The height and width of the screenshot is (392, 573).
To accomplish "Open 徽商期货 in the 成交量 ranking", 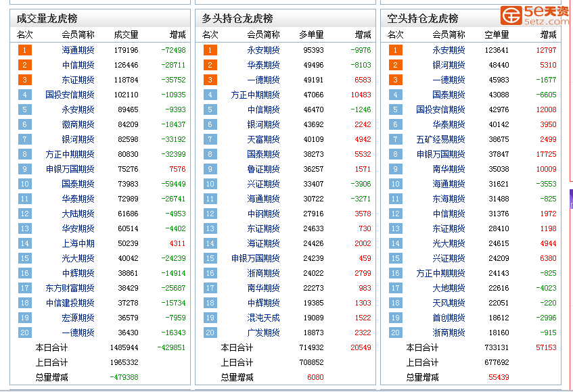I will (x=78, y=124).
